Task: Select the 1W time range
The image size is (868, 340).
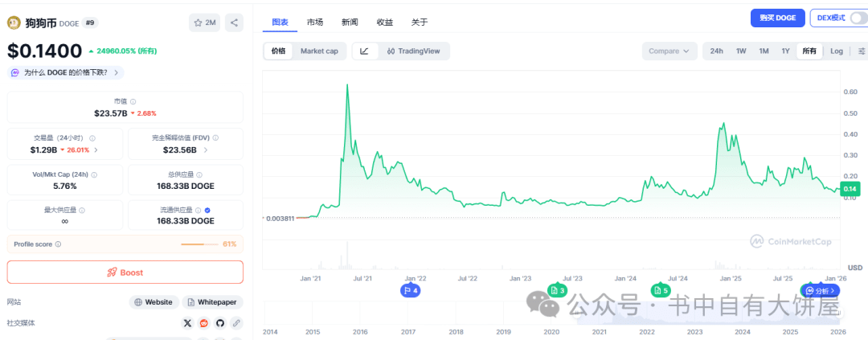Action: coord(741,51)
